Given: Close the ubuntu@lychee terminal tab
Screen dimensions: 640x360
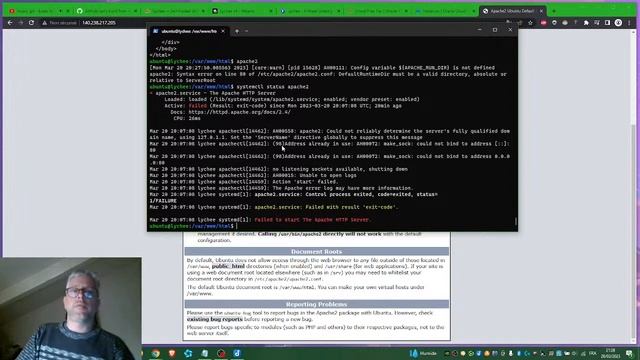Looking at the screenshot, I should point(223,31).
